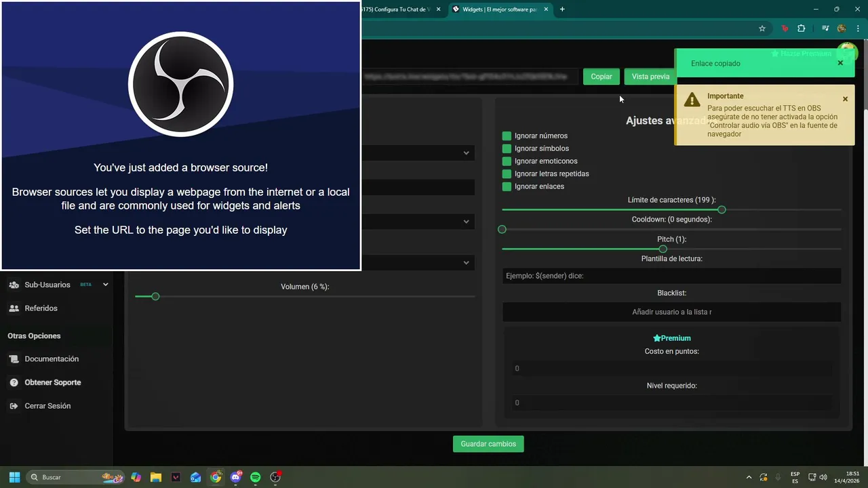Open the topmost dropdown in left settings panel
Screen dimensions: 868x488
[418, 152]
